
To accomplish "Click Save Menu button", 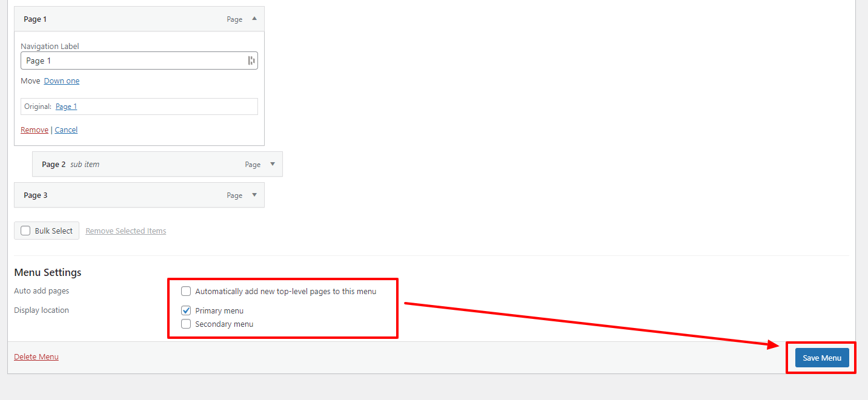I will (x=821, y=357).
